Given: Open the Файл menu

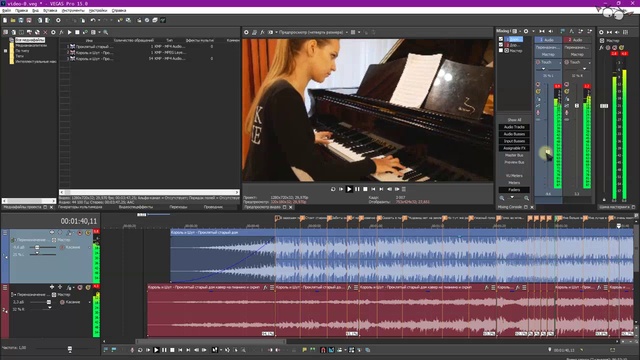Looking at the screenshot, I should tap(7, 10).
